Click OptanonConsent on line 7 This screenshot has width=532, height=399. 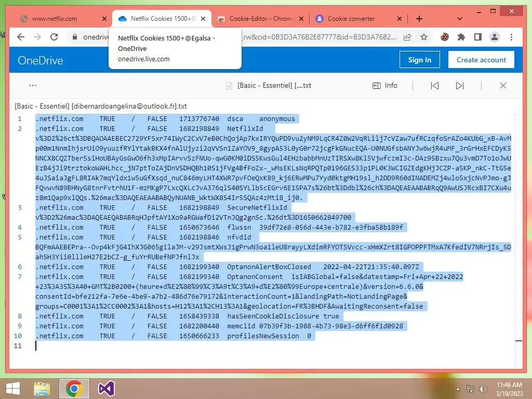[255, 276]
